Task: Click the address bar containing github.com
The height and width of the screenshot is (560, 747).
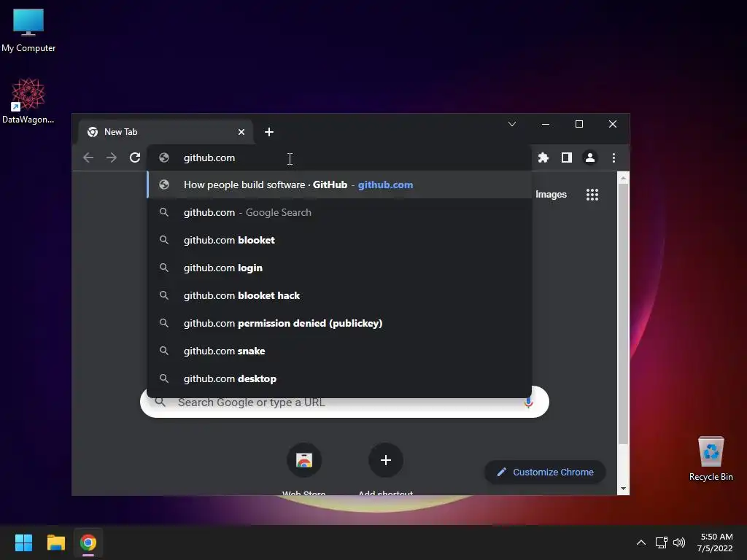Action: (339, 157)
